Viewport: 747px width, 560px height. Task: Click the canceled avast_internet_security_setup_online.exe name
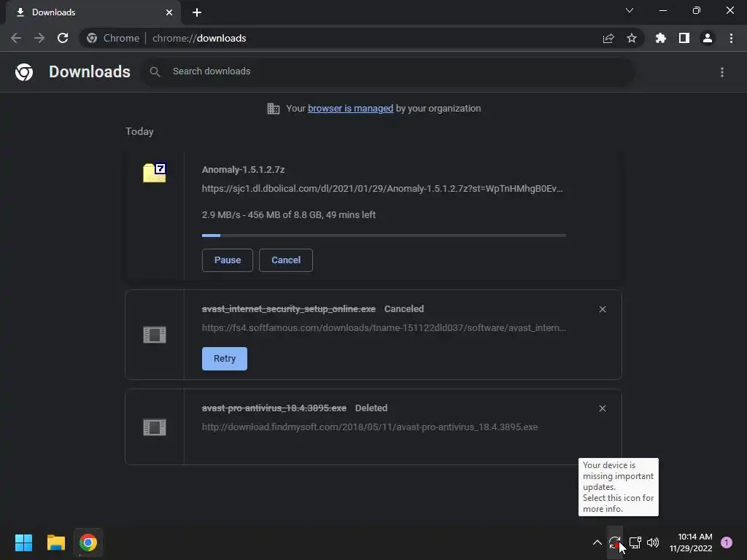[x=289, y=309]
